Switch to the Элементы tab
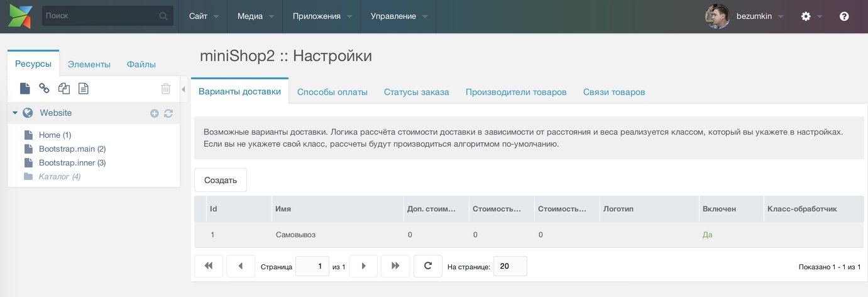The height and width of the screenshot is (297, 868). pyautogui.click(x=89, y=64)
